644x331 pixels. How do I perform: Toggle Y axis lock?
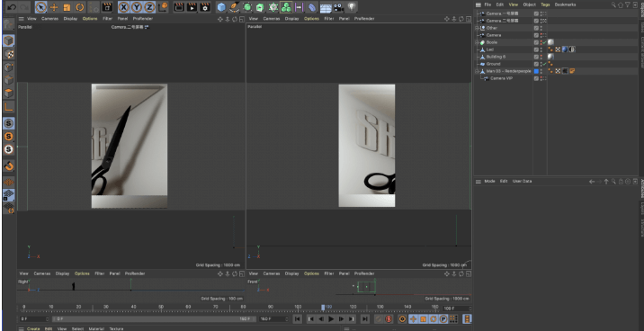coord(137,7)
